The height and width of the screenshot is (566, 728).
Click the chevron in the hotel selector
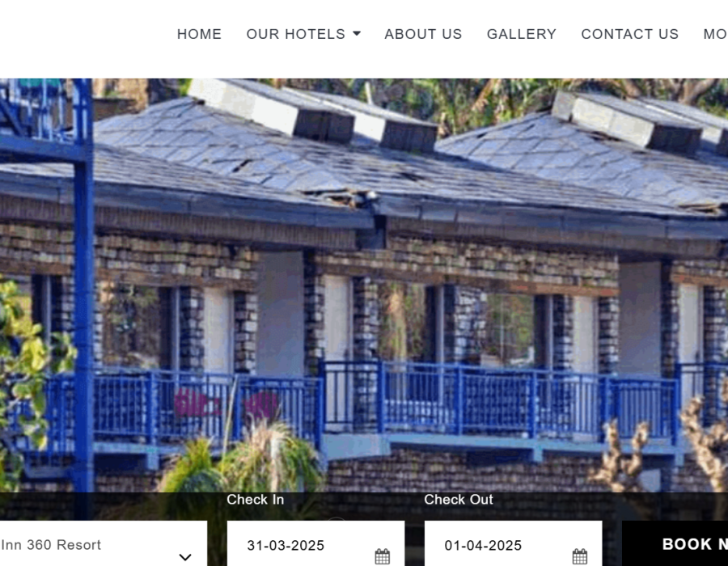[x=185, y=557]
